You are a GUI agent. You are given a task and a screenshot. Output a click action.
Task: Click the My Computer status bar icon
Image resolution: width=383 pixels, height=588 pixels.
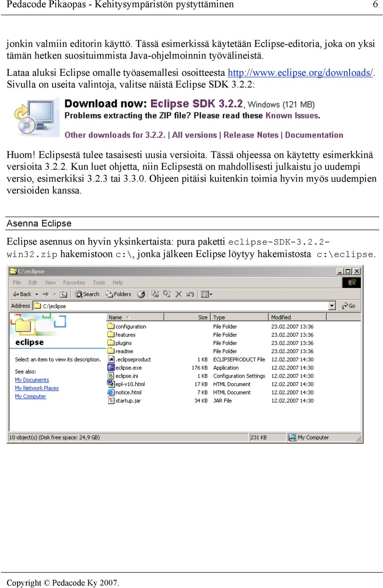click(292, 437)
